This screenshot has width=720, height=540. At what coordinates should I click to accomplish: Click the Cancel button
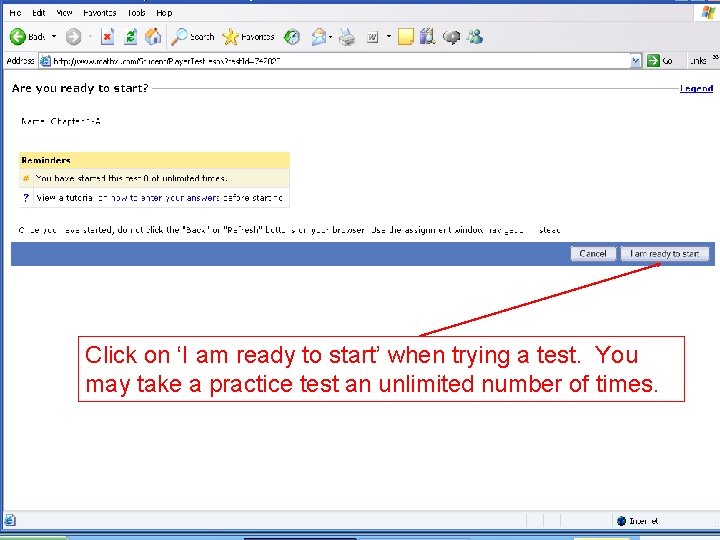point(593,253)
